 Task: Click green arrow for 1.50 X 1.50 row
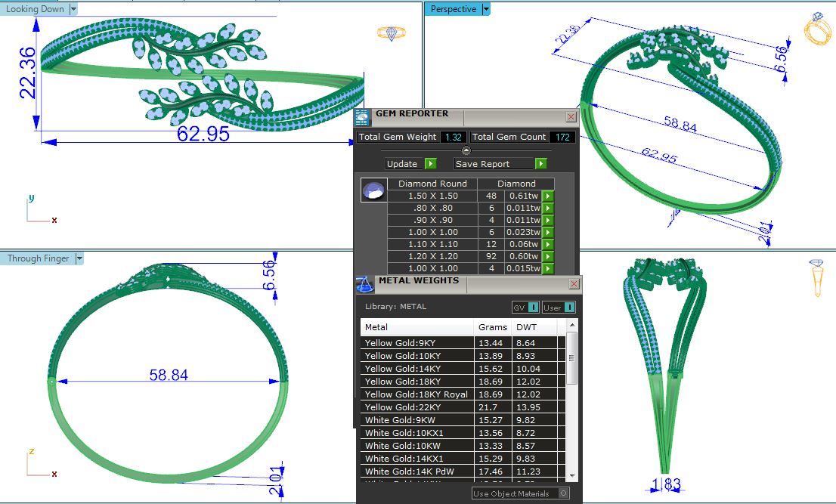point(548,196)
